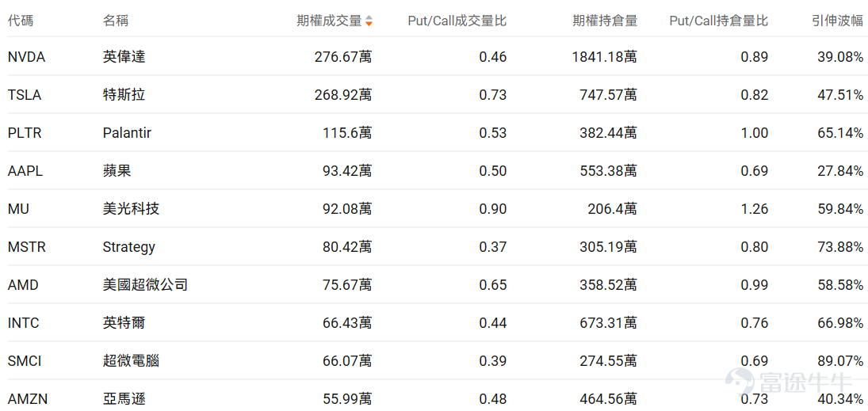Click AMZN open interest 464.56萬
The height and width of the screenshot is (411, 868).
click(608, 399)
